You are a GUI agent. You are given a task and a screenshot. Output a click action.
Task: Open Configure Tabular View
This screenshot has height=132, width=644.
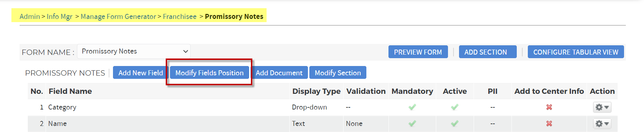[x=576, y=52]
